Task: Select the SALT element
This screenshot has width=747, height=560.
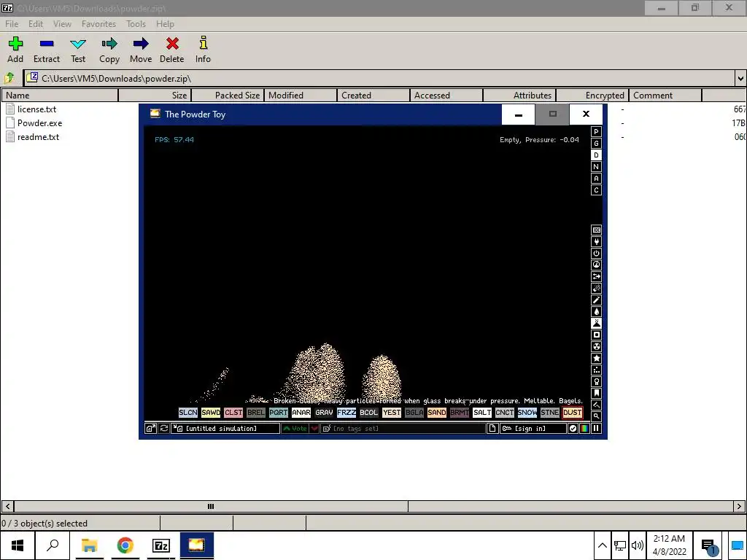Action: pyautogui.click(x=481, y=413)
